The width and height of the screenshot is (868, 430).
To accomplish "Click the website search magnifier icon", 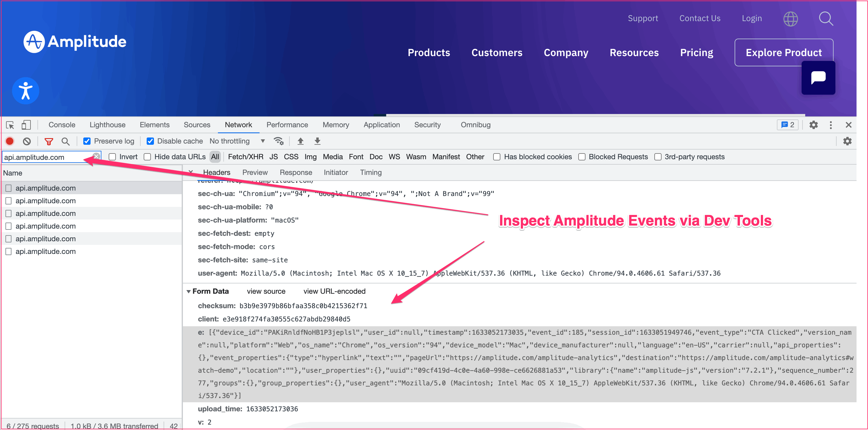I will [x=826, y=18].
